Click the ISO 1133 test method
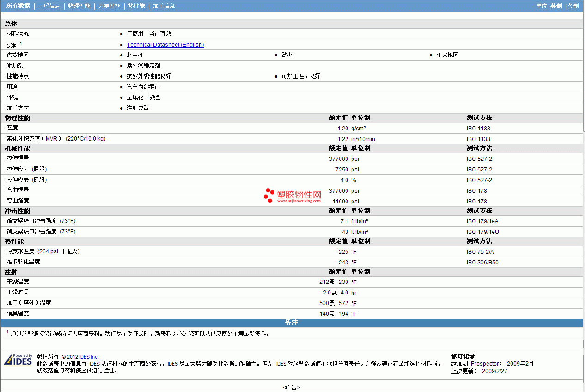The height and width of the screenshot is (392, 585). (478, 139)
